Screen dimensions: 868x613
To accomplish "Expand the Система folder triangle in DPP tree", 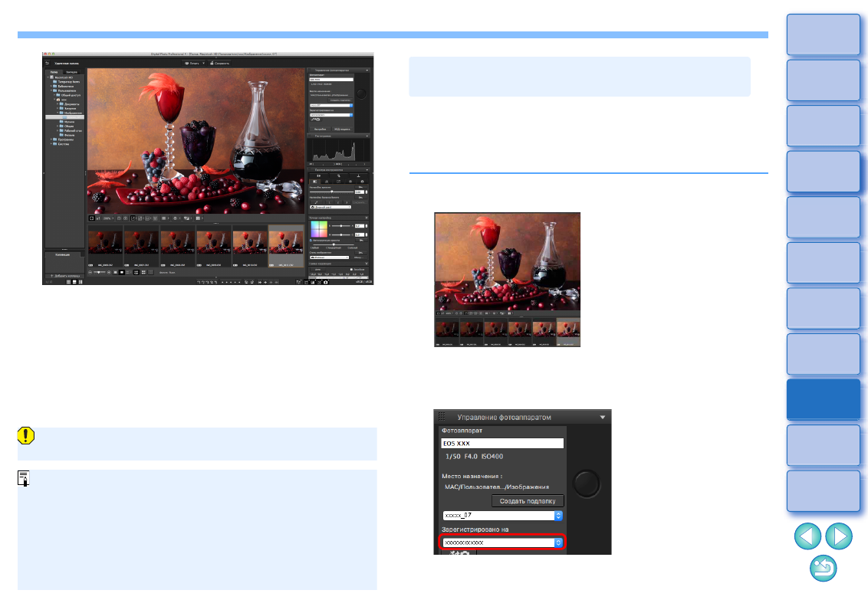I will [x=52, y=144].
